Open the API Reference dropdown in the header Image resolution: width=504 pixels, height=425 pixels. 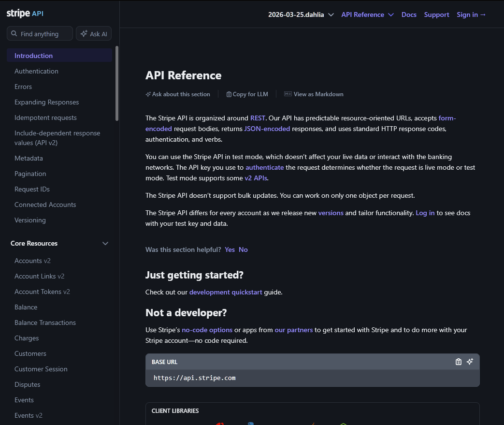tap(367, 15)
